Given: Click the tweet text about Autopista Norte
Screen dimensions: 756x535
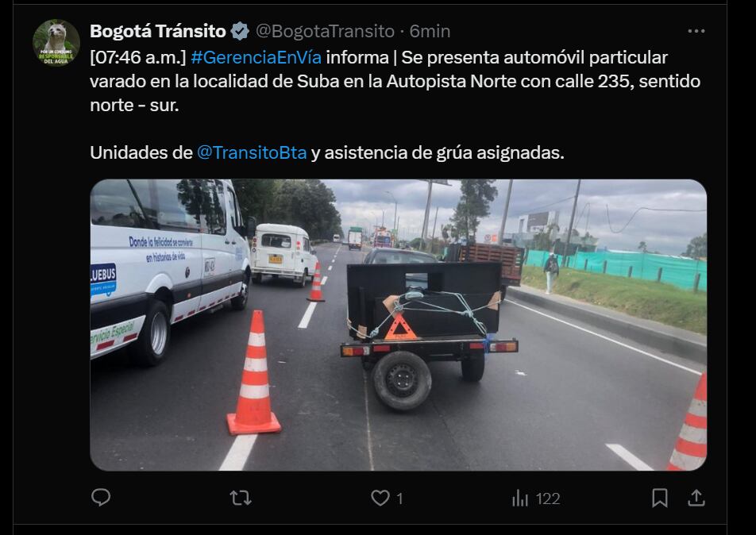Looking at the screenshot, I should pos(395,81).
